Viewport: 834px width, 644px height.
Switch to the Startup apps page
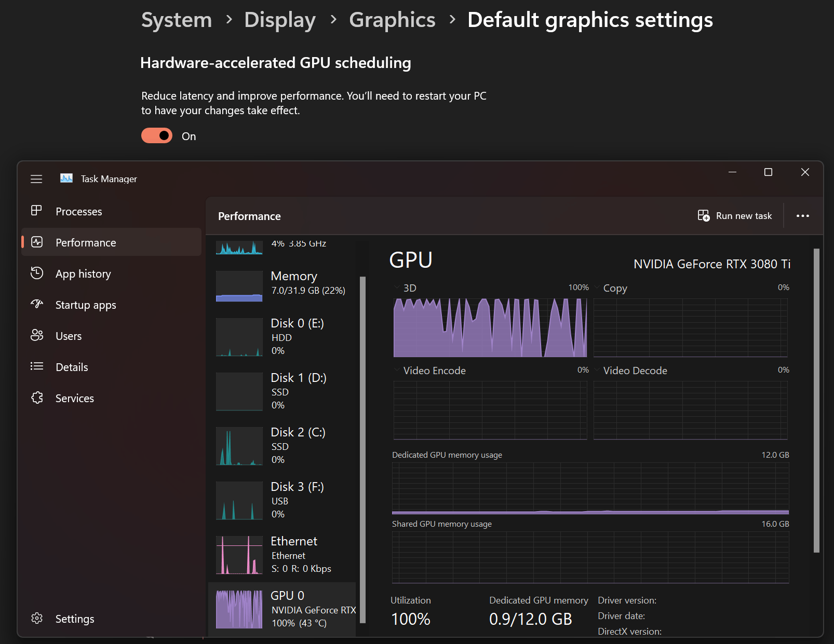86,305
